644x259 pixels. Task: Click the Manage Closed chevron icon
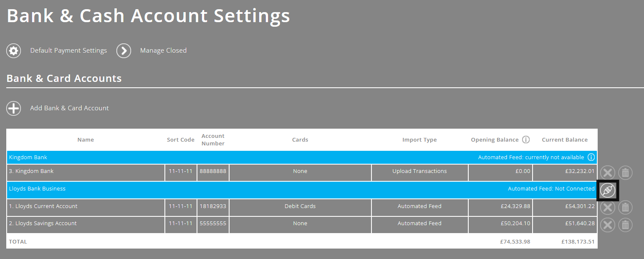tap(124, 51)
